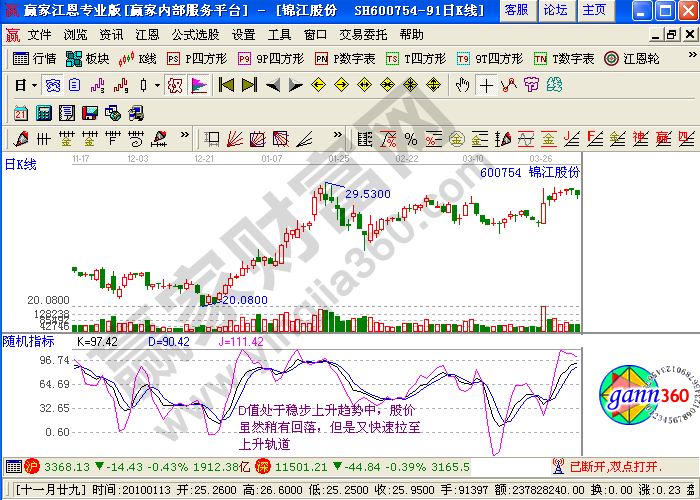This screenshot has height=500, width=700.
Task: Open the 交易委托 menu
Action: [362, 34]
